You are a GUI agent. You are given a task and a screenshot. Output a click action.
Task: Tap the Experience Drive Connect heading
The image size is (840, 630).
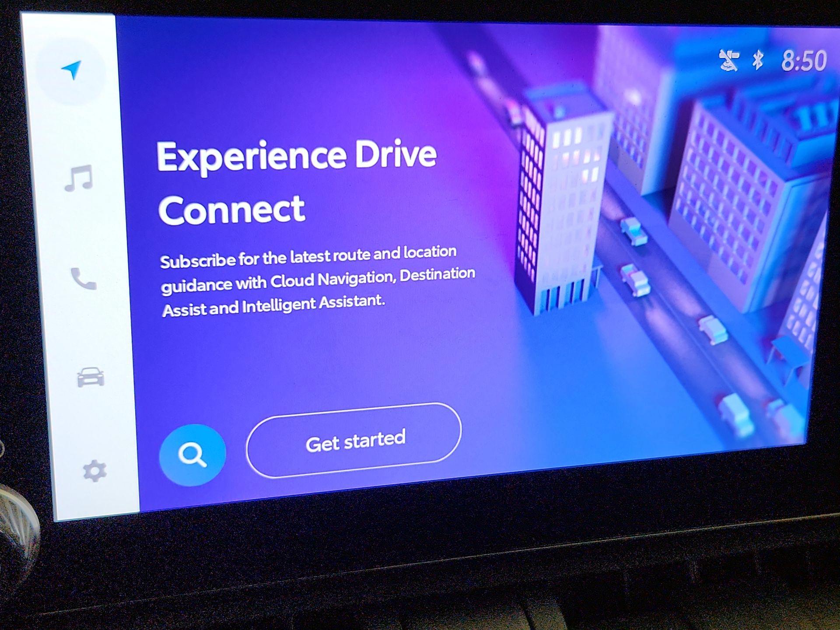coord(297,182)
